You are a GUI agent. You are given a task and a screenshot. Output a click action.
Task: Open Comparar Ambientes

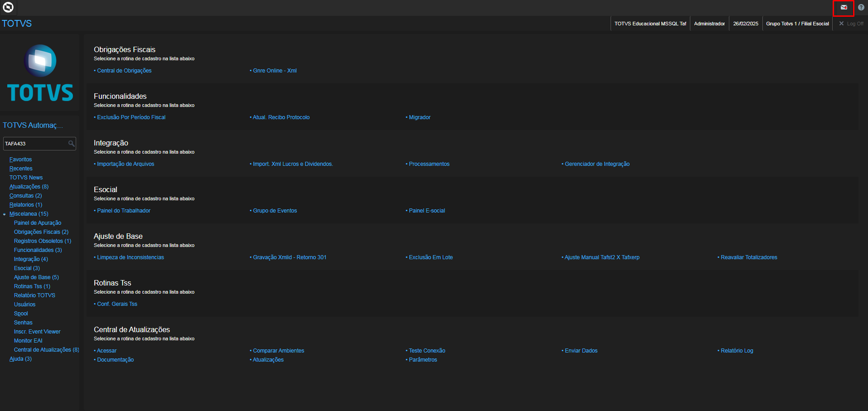pos(278,351)
